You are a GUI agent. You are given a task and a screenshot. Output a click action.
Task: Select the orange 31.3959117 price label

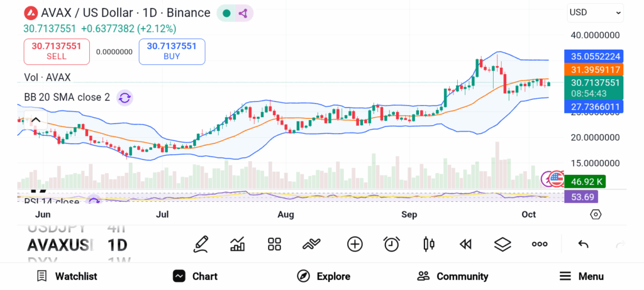tap(594, 69)
